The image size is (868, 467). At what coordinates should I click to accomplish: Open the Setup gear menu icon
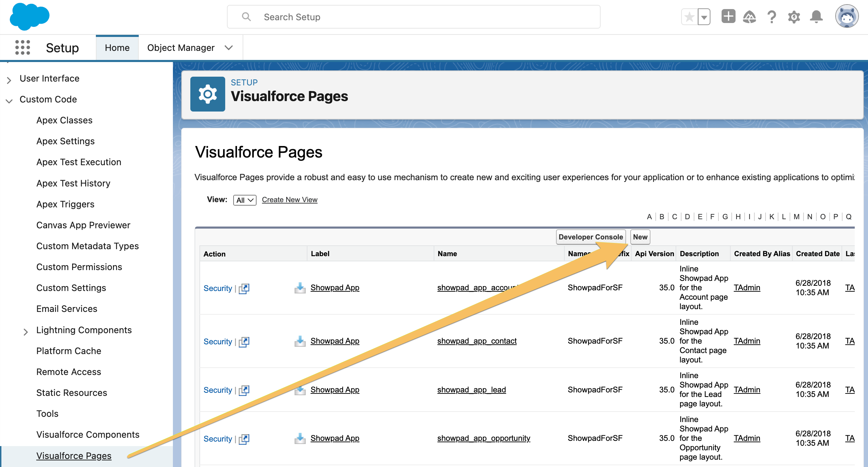pyautogui.click(x=794, y=17)
